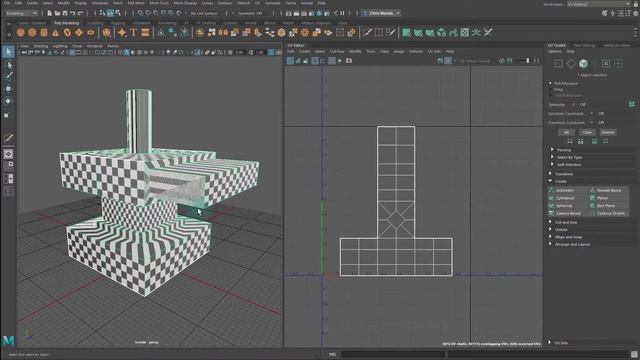640x360 pixels.
Task: Click the No Live Surface field
Action: pyautogui.click(x=204, y=13)
